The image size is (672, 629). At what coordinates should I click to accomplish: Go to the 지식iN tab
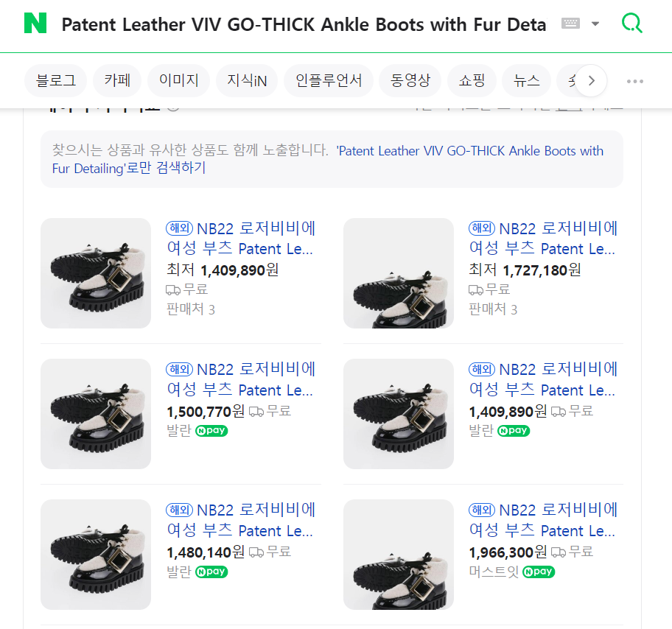(x=247, y=81)
